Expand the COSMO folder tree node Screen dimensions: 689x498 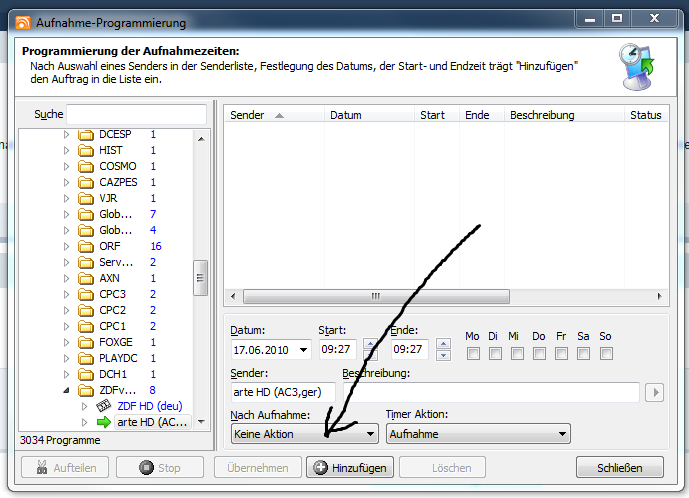[x=68, y=166]
